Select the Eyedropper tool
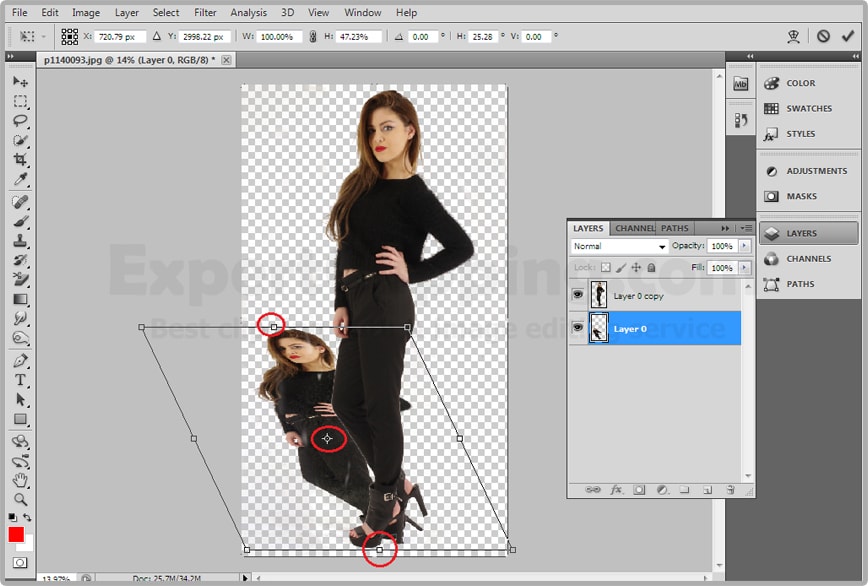Screen dimensions: 868x586 click(x=20, y=180)
